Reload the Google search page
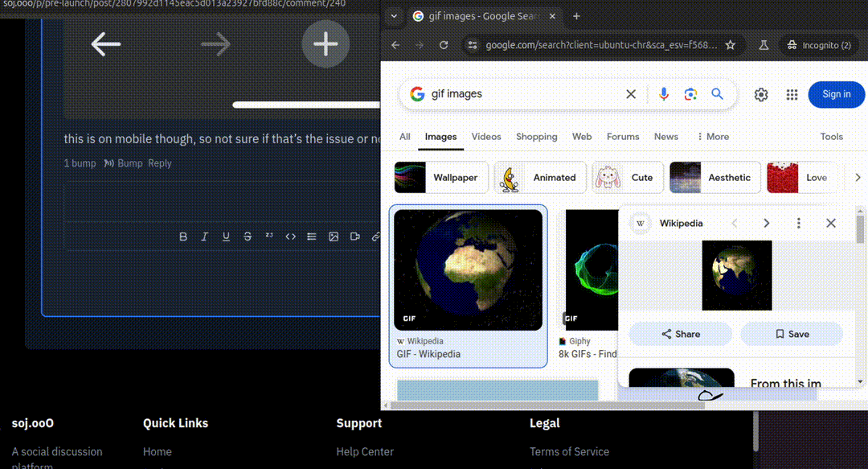The width and height of the screenshot is (868, 469). click(444, 45)
